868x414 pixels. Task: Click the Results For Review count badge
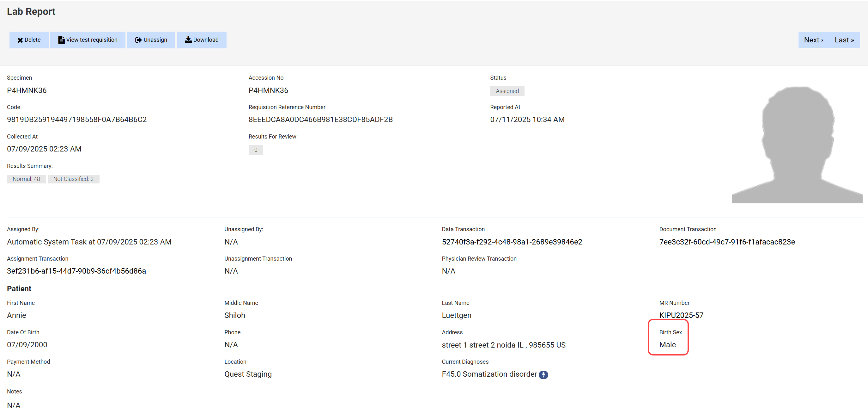click(255, 150)
